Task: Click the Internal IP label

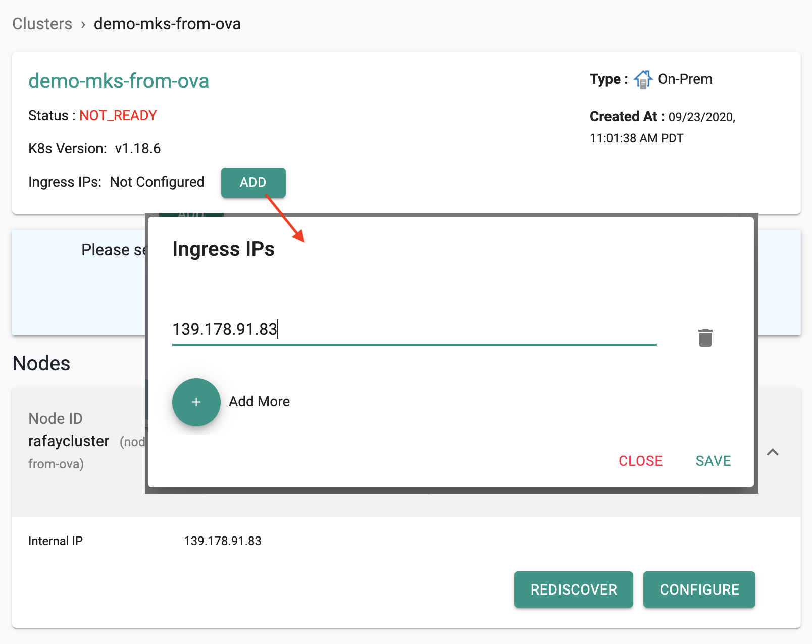Action: click(x=56, y=541)
